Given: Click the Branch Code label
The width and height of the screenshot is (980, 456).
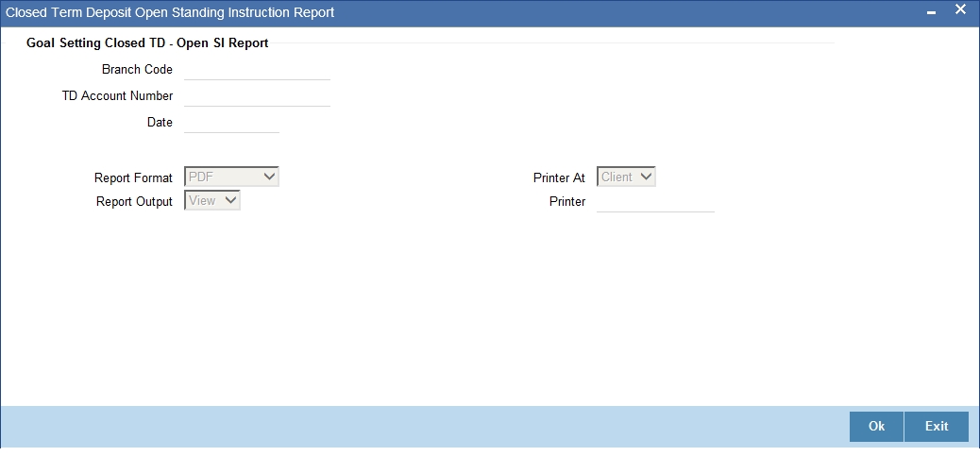Looking at the screenshot, I should [x=137, y=69].
